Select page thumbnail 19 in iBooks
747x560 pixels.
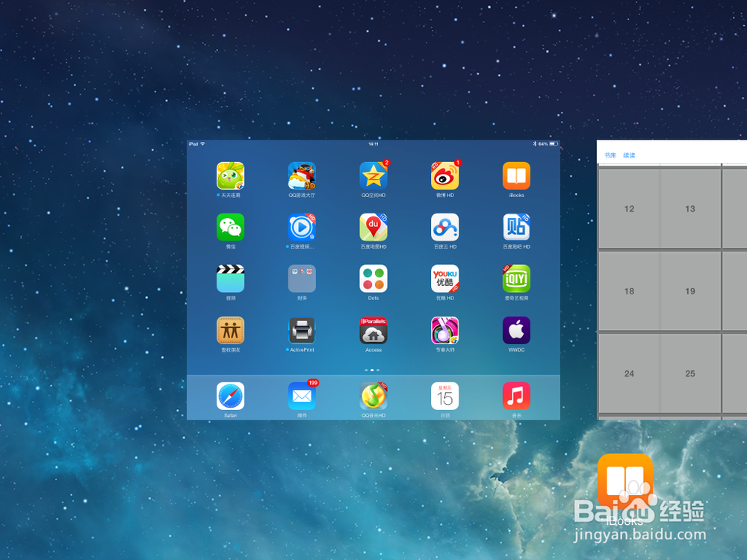[x=690, y=291]
